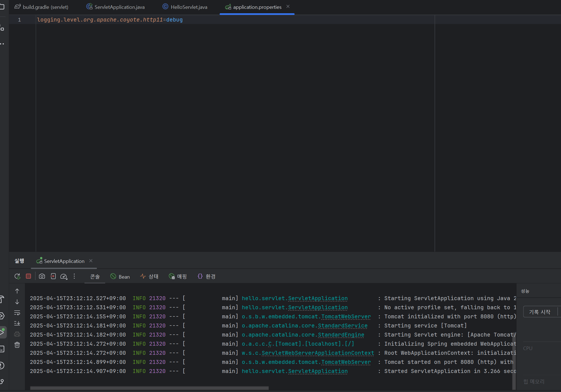
Task: Click the log text 'Starting service [Tomcat]'
Action: pos(425,326)
